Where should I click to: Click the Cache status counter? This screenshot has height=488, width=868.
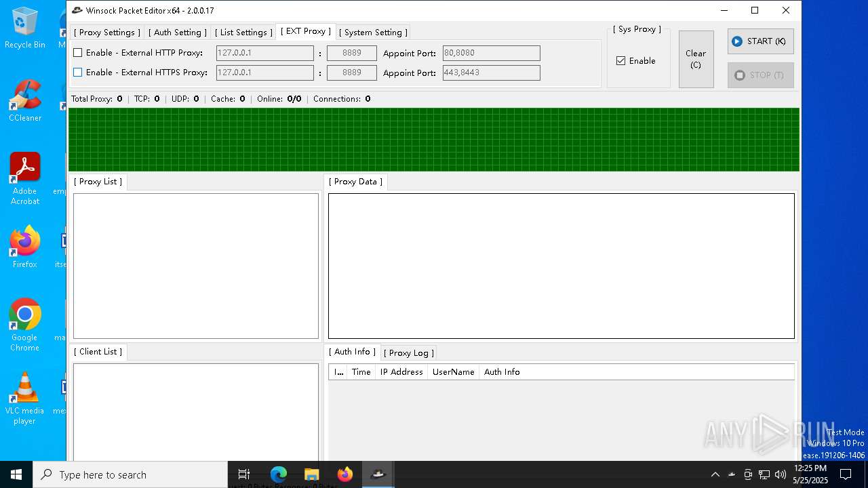click(228, 99)
